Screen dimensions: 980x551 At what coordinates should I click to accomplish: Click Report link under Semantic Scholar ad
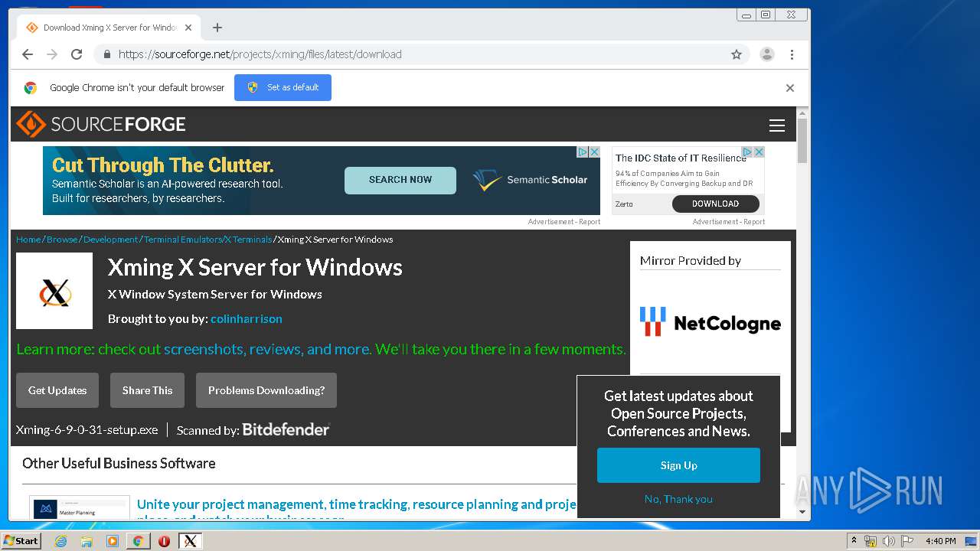coord(590,222)
